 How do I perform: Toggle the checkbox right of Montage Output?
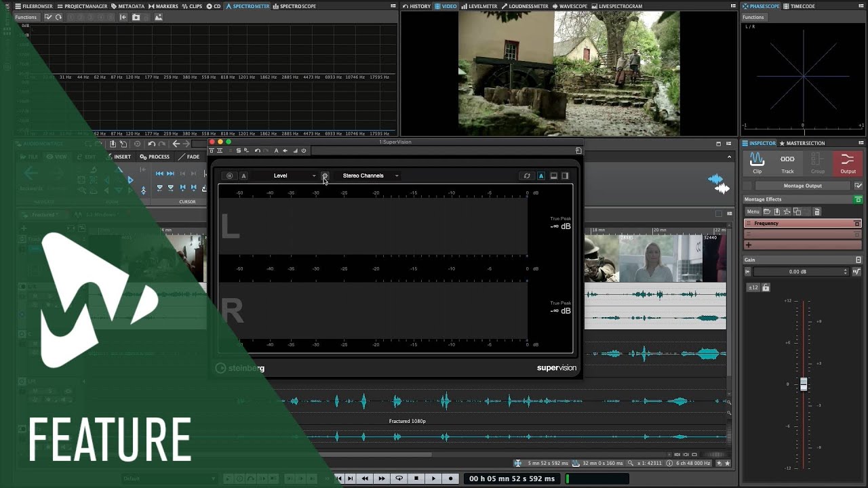click(x=859, y=186)
